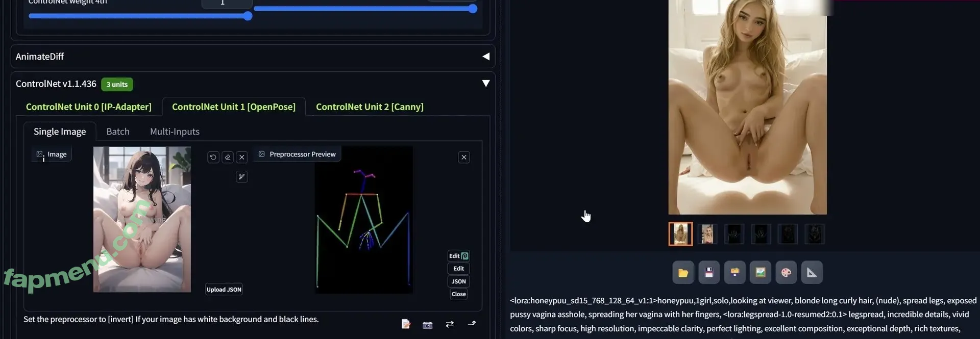
Task: Click the undo icon above the input image
Action: tap(213, 157)
